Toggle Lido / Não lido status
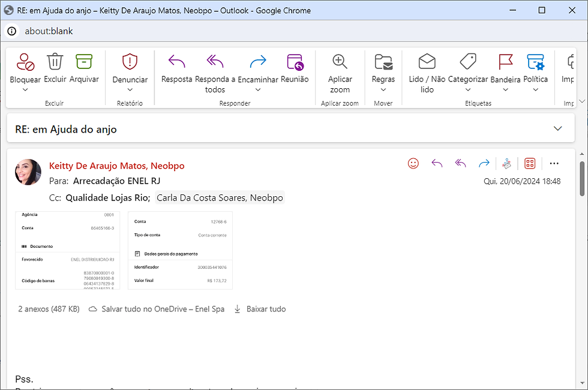The height and width of the screenshot is (390, 588). coord(427,62)
